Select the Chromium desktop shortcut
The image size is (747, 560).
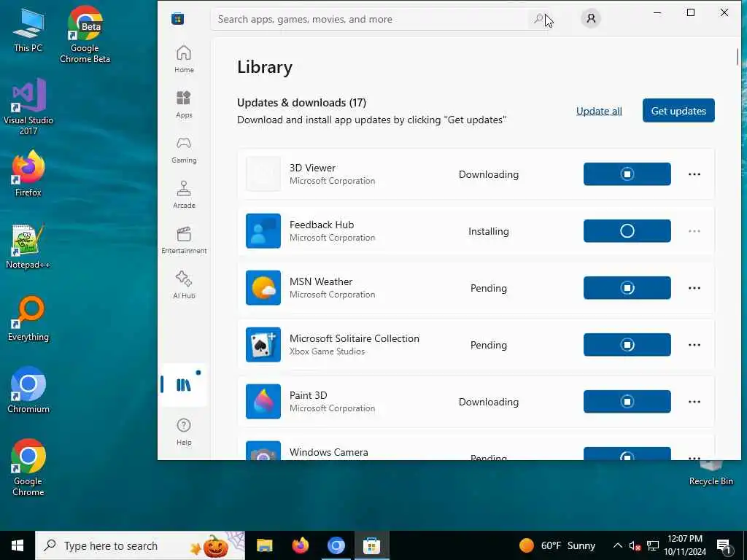tap(28, 390)
